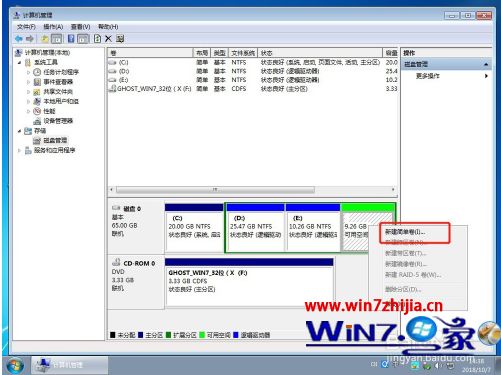Image resolution: width=501 pixels, height=375 pixels.
Task: Click the last toolbar icon after the X
Action: (x=120, y=39)
